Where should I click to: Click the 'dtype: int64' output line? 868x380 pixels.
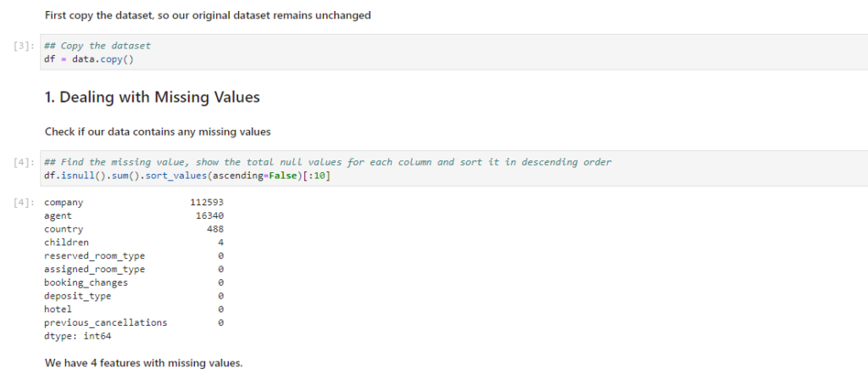[x=78, y=336]
